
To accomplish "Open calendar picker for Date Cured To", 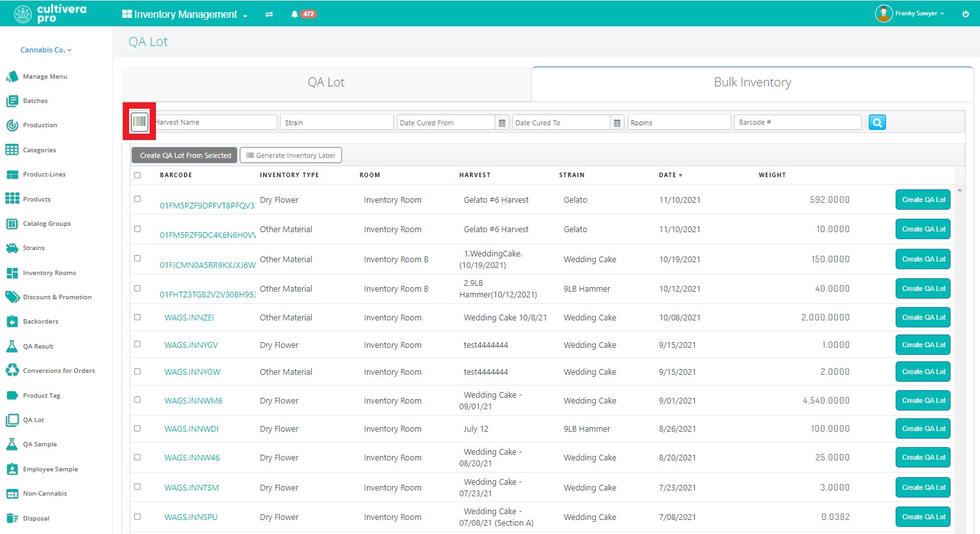I will (x=617, y=123).
